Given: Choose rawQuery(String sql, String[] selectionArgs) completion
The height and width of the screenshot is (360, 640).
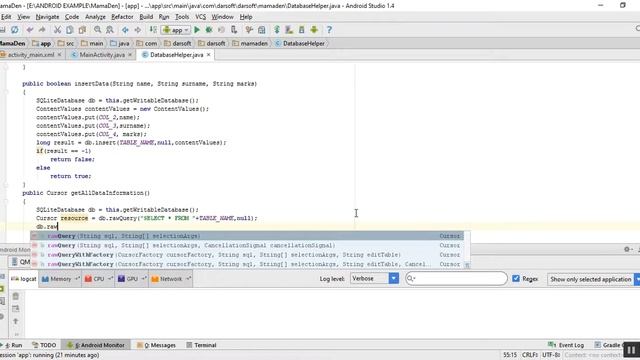Looking at the screenshot, I should pos(247,236).
